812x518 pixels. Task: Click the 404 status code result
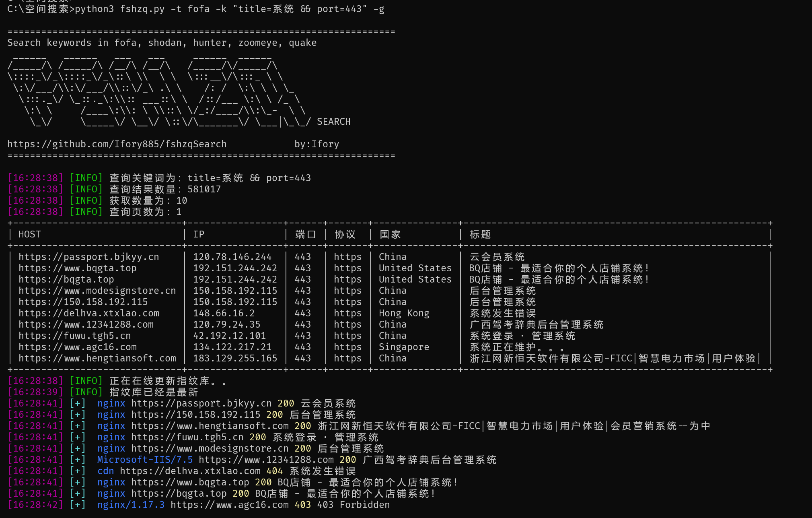click(x=274, y=471)
